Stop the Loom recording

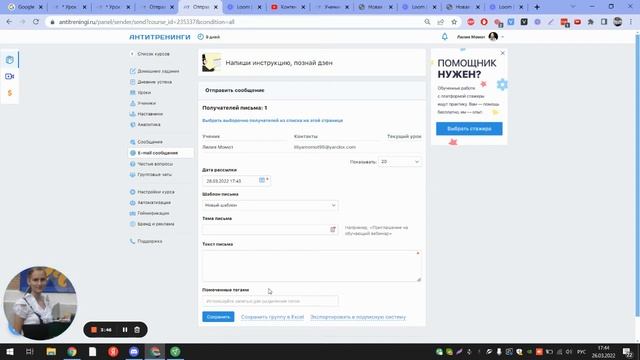(x=94, y=329)
